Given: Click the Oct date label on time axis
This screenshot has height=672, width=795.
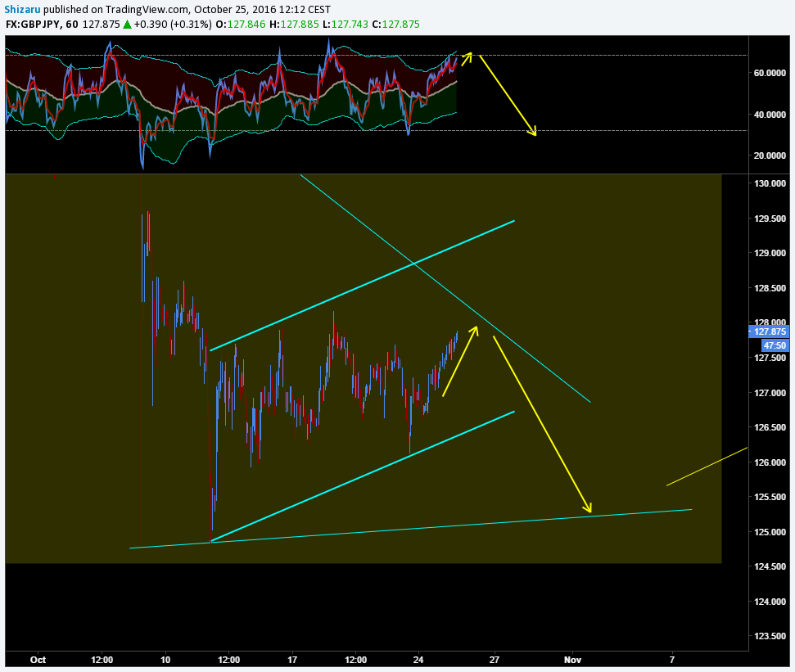Looking at the screenshot, I should click(38, 660).
